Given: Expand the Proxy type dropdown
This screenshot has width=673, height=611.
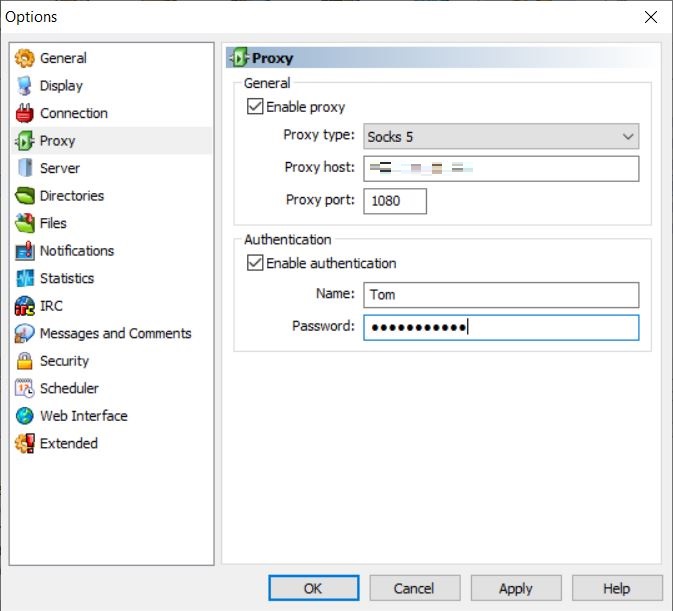Looking at the screenshot, I should 500,136.
